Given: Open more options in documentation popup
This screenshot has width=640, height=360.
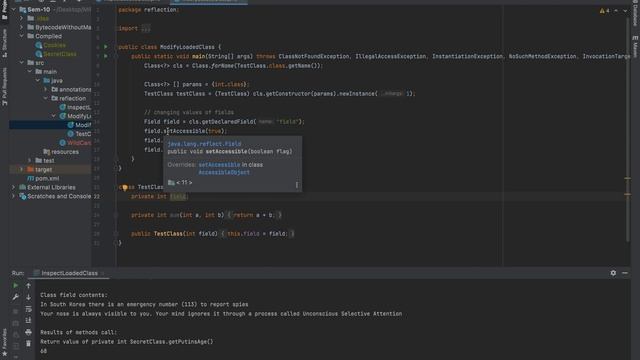Looking at the screenshot, I should (x=297, y=185).
